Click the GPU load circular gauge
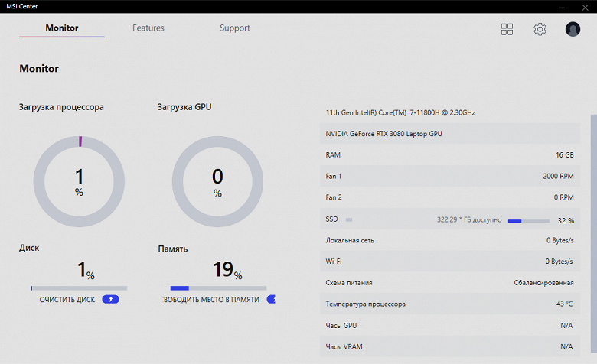The width and height of the screenshot is (597, 364). pos(217,181)
